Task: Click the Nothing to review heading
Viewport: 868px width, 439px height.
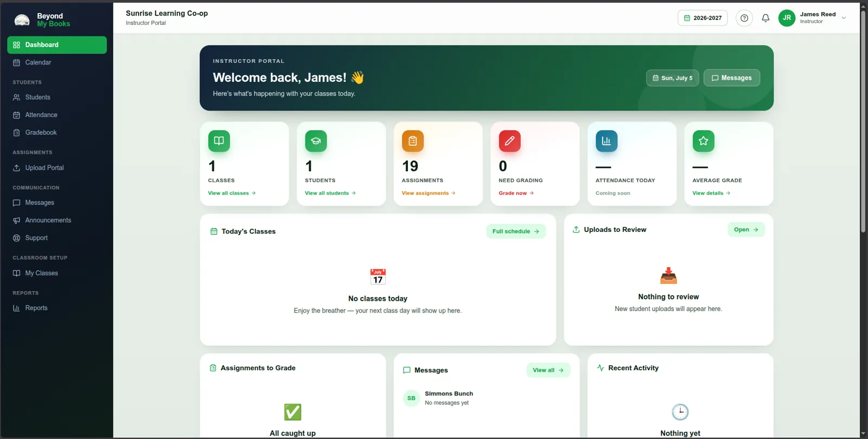Action: 668,297
